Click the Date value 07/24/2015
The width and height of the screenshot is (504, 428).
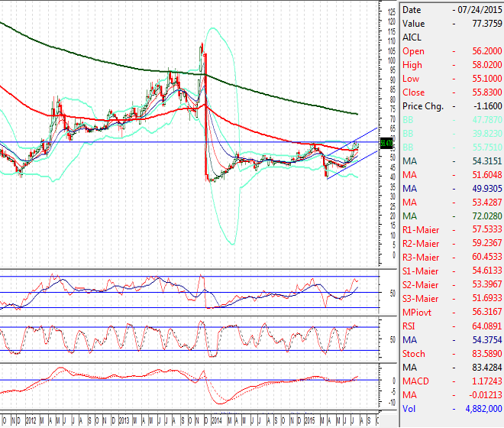[478, 10]
